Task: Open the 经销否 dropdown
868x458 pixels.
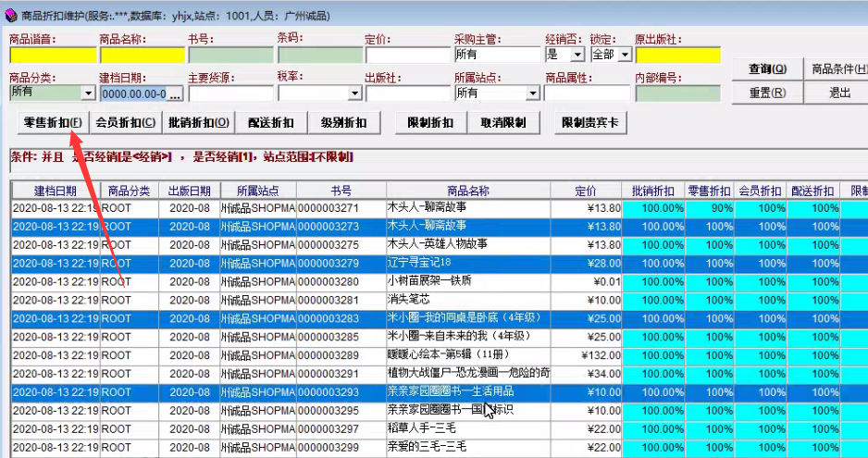Action: [x=577, y=55]
